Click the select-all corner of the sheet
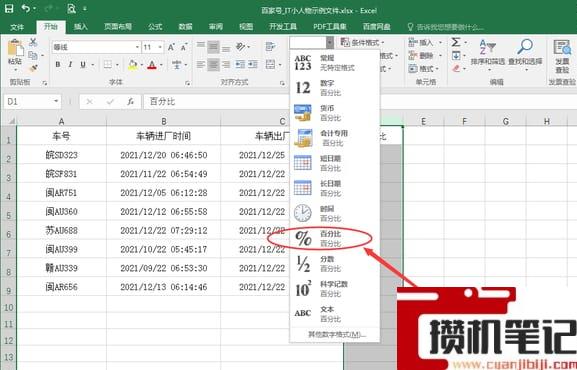The height and width of the screenshot is (370, 577). point(8,120)
